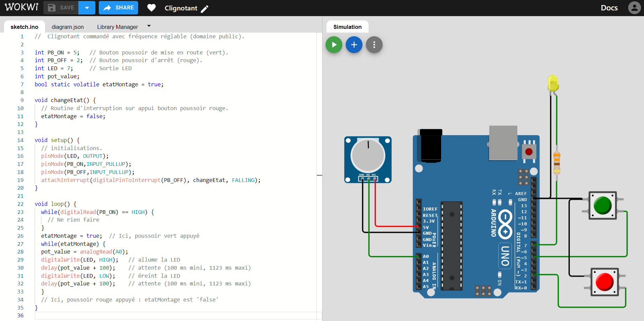The image size is (644, 321).
Task: Open the Docs link
Action: tap(609, 8)
